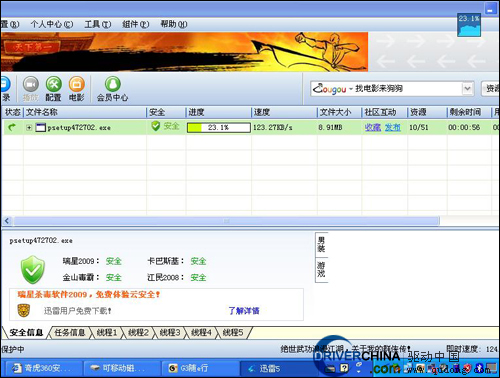Switch to 可移动磁 taskbar window
The width and height of the screenshot is (500, 378).
pyautogui.click(x=121, y=368)
